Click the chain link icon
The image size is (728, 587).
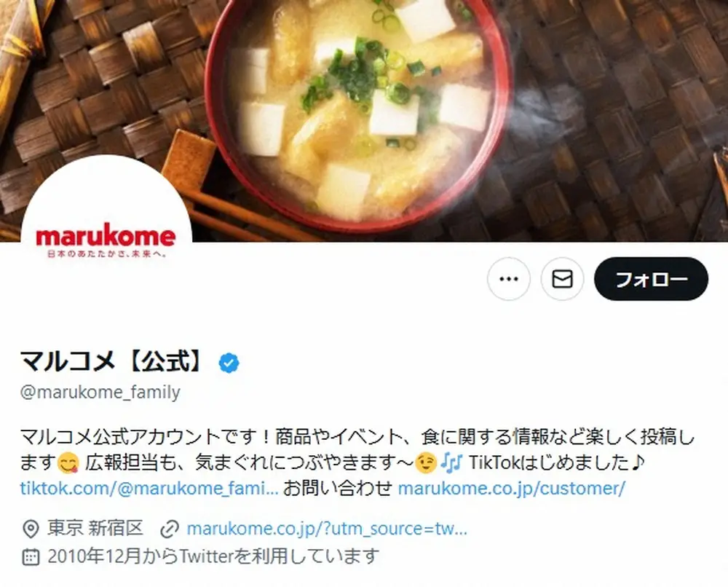(170, 529)
